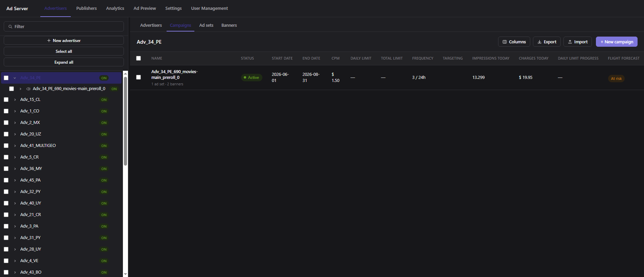644x277 pixels.
Task: Sort by the IMPRESSIONS TODAY column header
Action: (x=491, y=58)
